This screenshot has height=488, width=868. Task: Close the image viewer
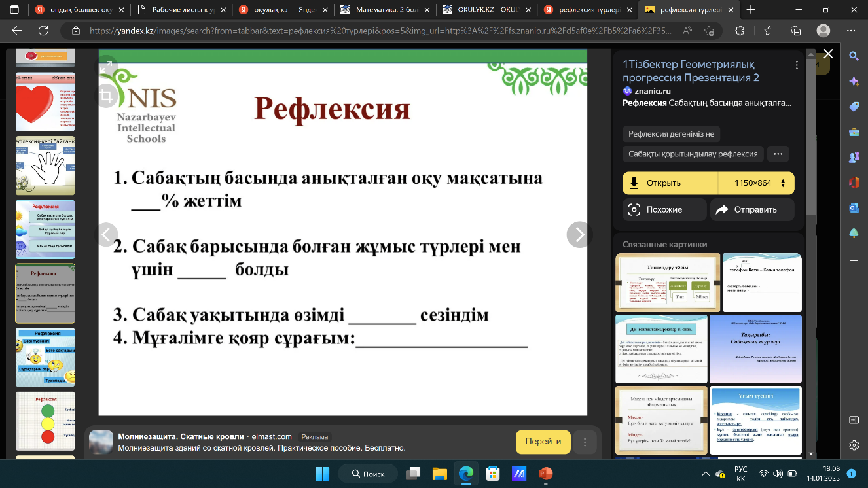[x=828, y=54]
